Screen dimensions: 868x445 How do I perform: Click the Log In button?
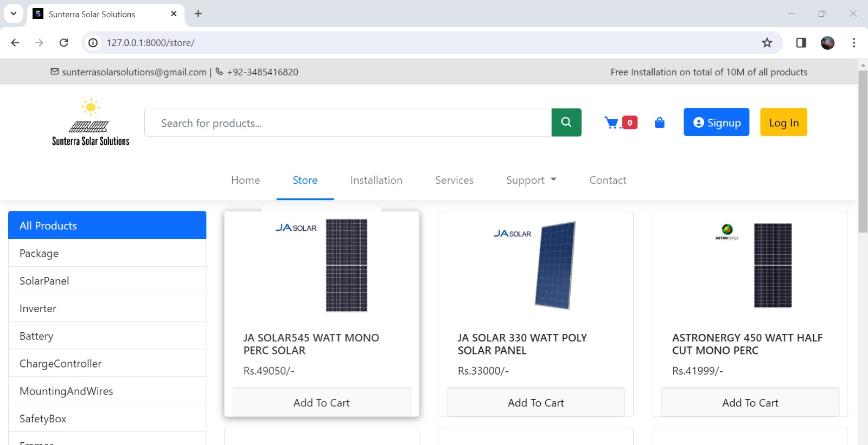783,122
